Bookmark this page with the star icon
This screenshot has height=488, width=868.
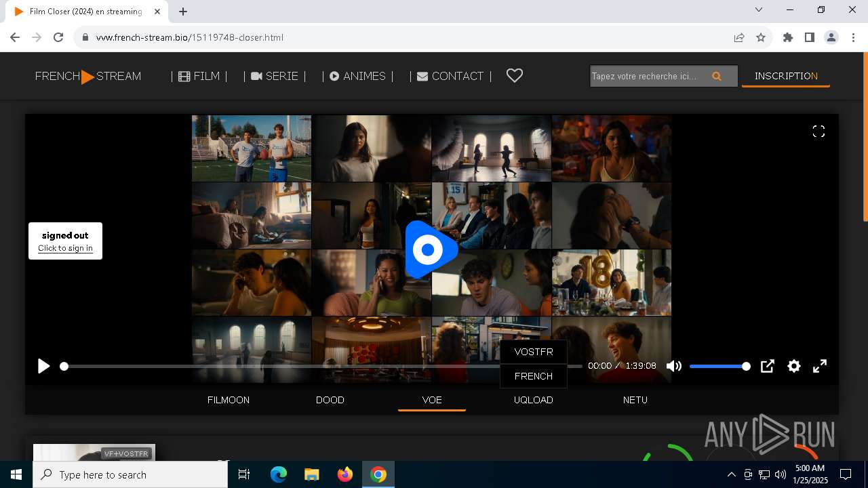pos(761,37)
